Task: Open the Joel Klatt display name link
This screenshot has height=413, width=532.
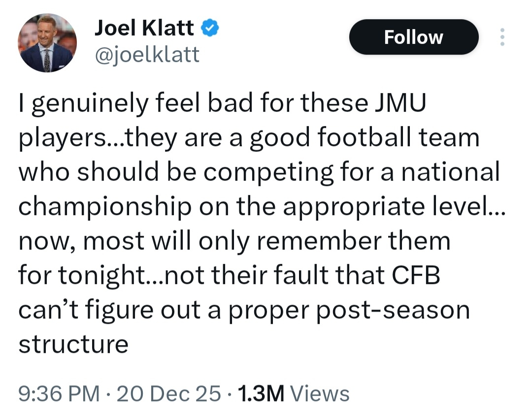Action: 144,29
